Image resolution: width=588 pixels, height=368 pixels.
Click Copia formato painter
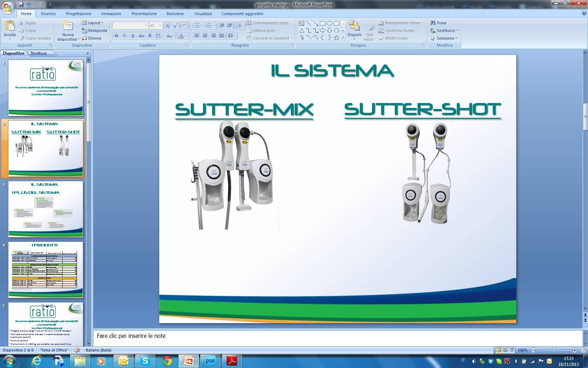tap(35, 38)
